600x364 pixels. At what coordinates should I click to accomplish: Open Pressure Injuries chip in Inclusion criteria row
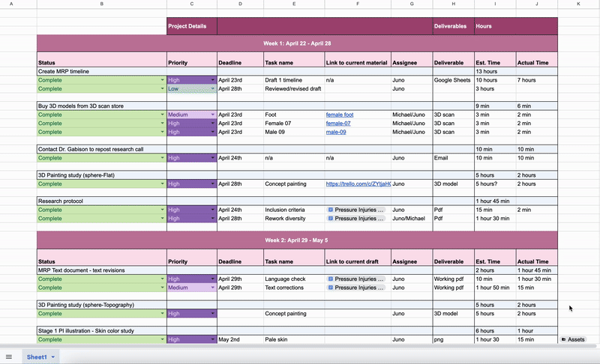355,210
